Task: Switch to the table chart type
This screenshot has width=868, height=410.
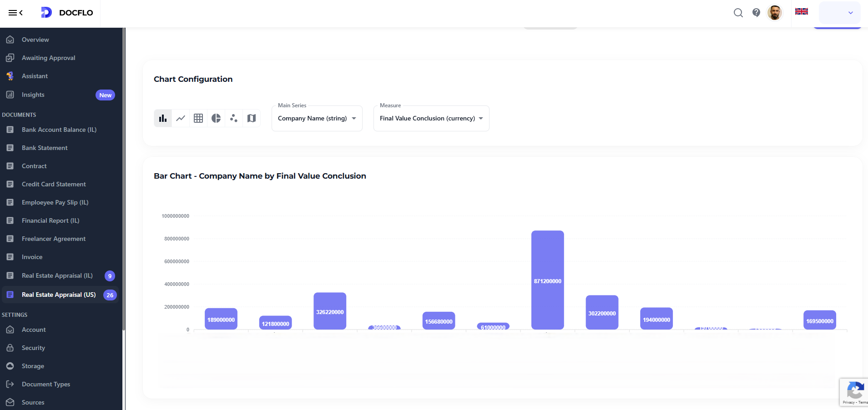Action: pyautogui.click(x=198, y=118)
